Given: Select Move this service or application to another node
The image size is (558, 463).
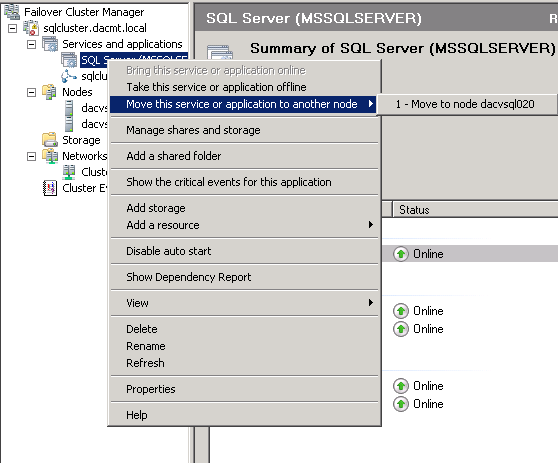Looking at the screenshot, I should click(x=244, y=104).
